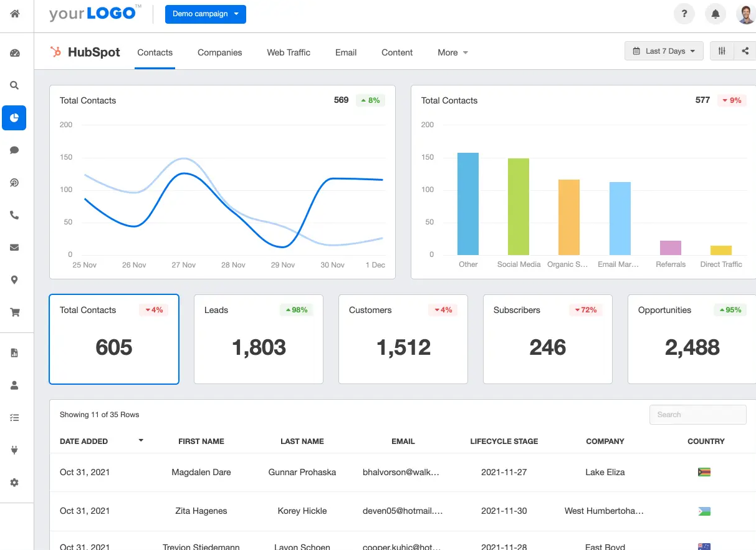The image size is (756, 550).
Task: Click the shopping cart sidebar icon
Action: [14, 312]
